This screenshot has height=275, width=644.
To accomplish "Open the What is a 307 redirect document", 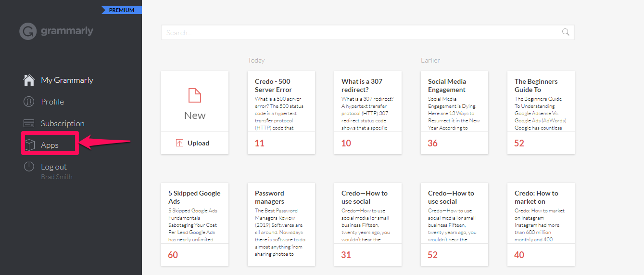I will tap(368, 113).
